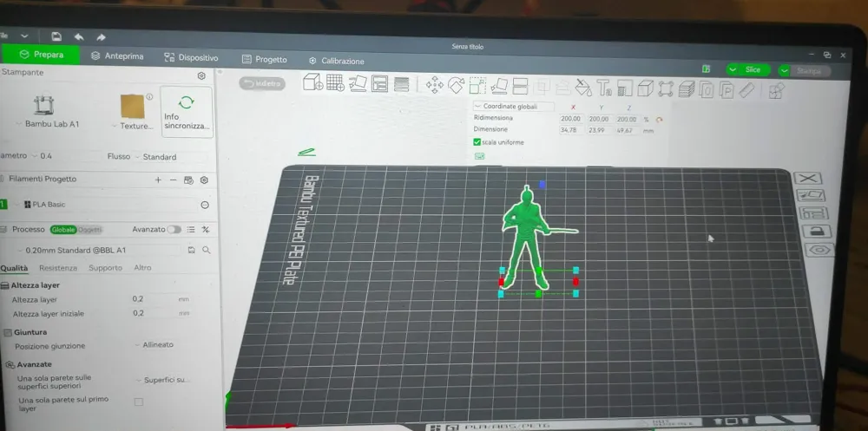Click the Indietro button
The image size is (868, 431).
[x=262, y=83]
